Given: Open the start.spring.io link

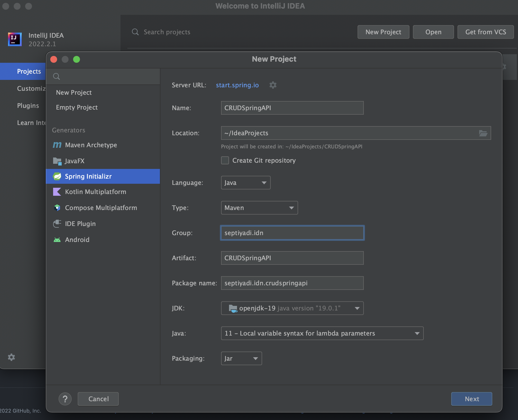Looking at the screenshot, I should 237,85.
